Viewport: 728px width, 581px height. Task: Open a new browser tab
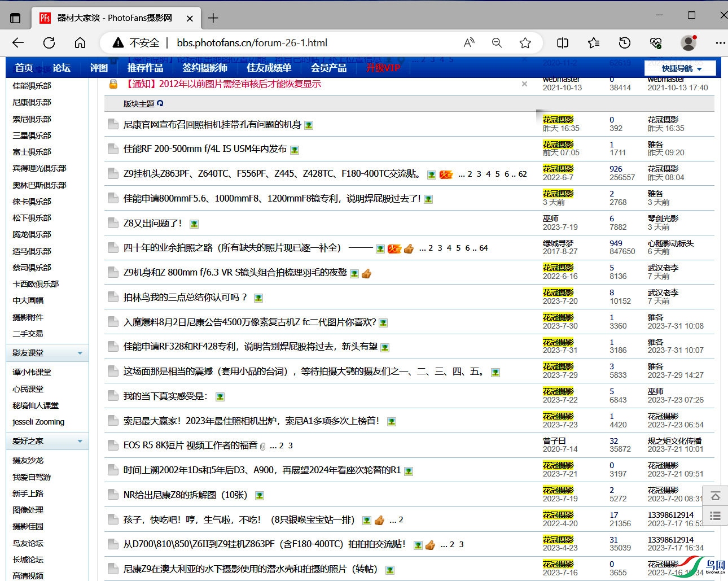pyautogui.click(x=213, y=18)
